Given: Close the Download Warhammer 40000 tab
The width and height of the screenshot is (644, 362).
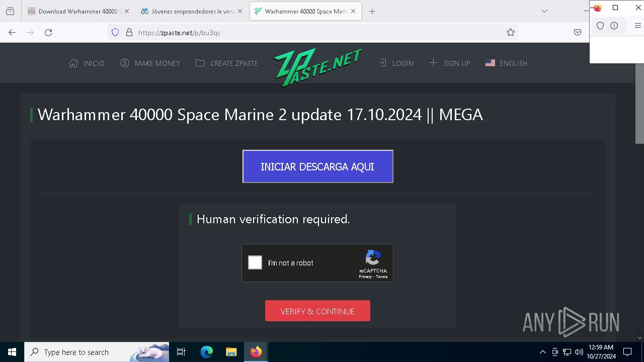Looking at the screenshot, I should coord(126,11).
